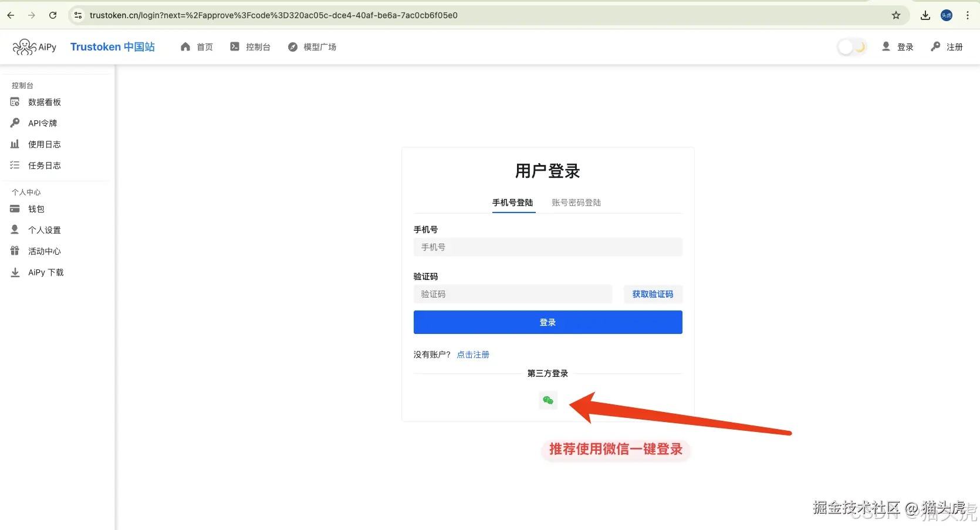Open 模型广场 from the top navigation
The image size is (980, 530).
[319, 46]
